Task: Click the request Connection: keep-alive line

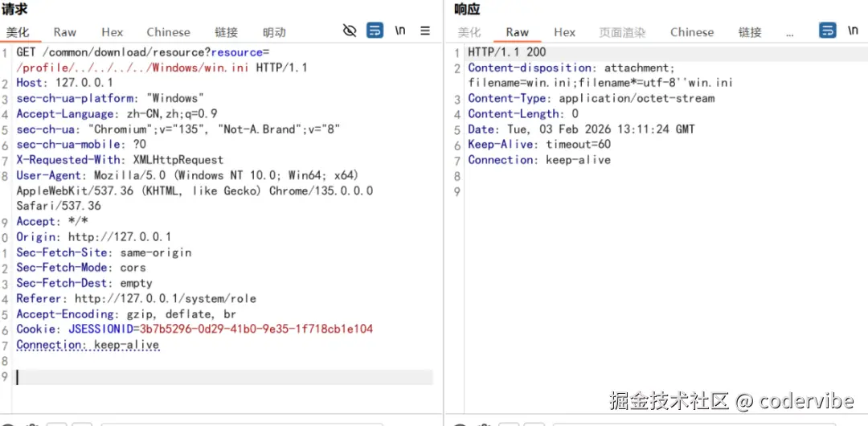Action: tap(88, 345)
